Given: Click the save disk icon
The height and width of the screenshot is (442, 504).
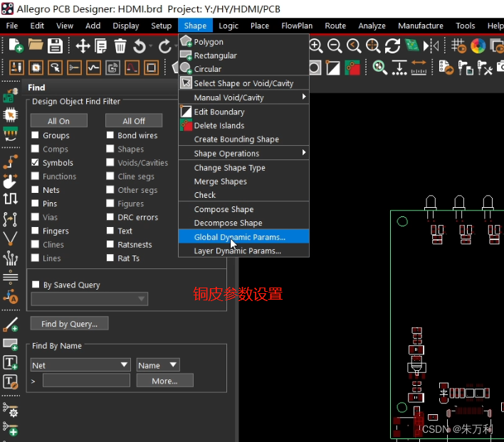Looking at the screenshot, I should [55, 46].
